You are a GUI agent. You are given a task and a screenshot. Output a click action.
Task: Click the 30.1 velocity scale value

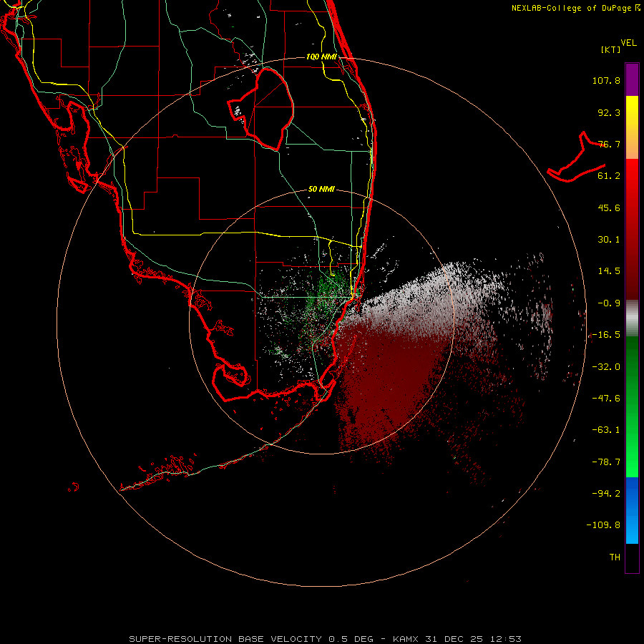coord(609,240)
